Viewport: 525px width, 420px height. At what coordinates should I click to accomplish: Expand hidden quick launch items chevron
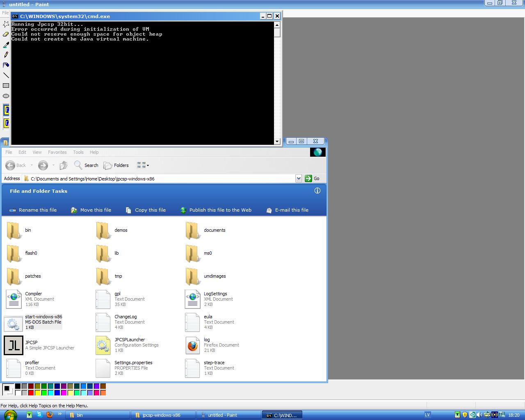59,414
